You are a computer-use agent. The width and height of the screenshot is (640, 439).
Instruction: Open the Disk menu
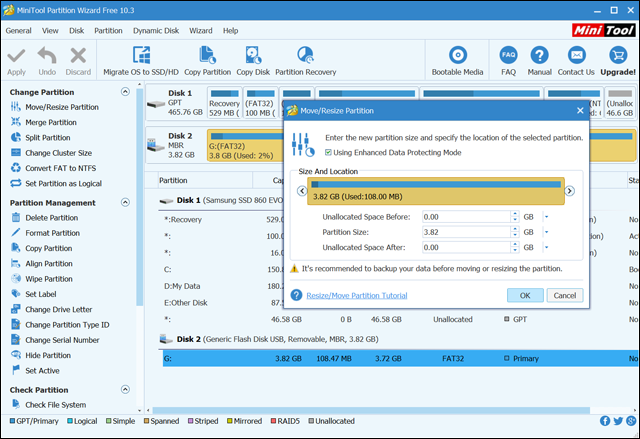76,31
